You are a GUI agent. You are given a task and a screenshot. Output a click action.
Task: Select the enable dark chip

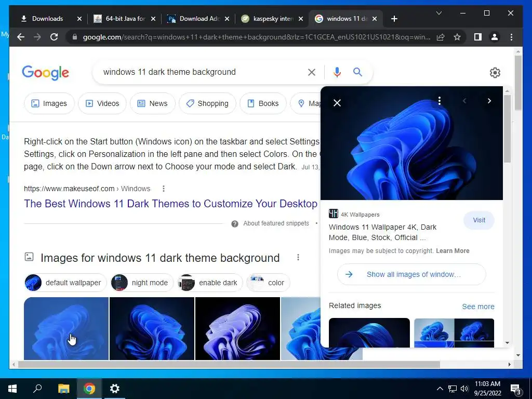(210, 283)
